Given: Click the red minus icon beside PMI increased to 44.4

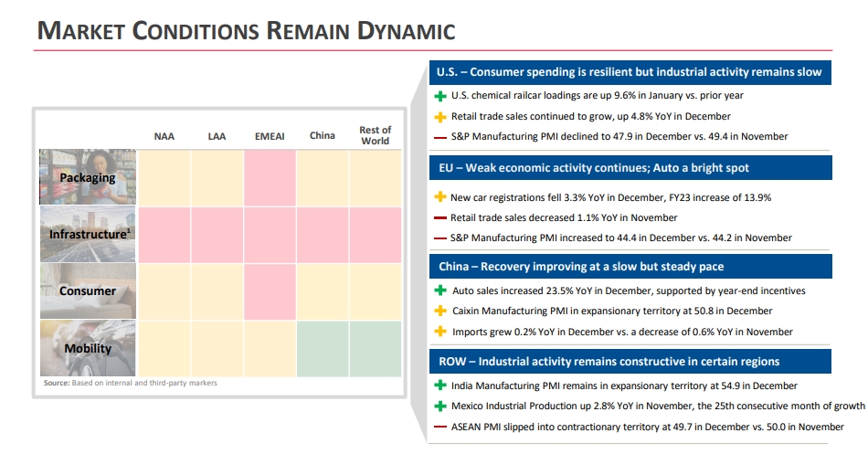Looking at the screenshot, I should coord(440,238).
